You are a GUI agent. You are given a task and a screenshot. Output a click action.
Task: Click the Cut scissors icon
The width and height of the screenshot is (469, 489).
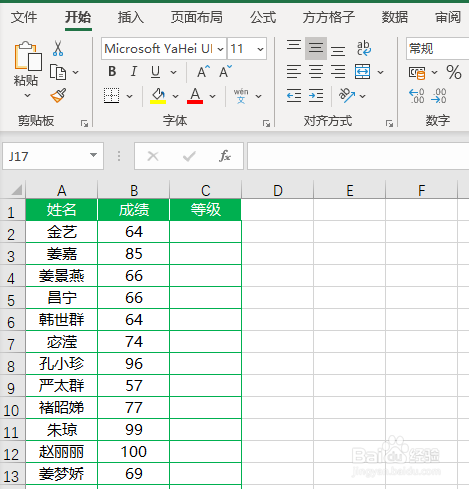(x=58, y=49)
